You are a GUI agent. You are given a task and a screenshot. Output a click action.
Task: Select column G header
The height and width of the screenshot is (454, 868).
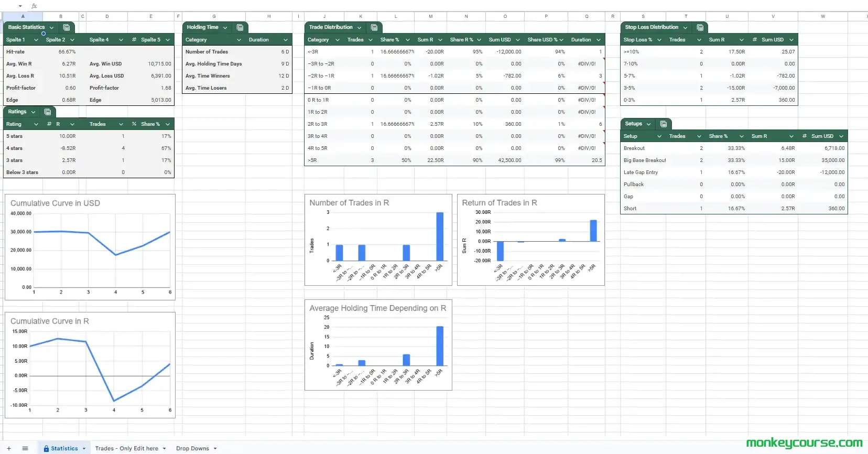point(214,16)
